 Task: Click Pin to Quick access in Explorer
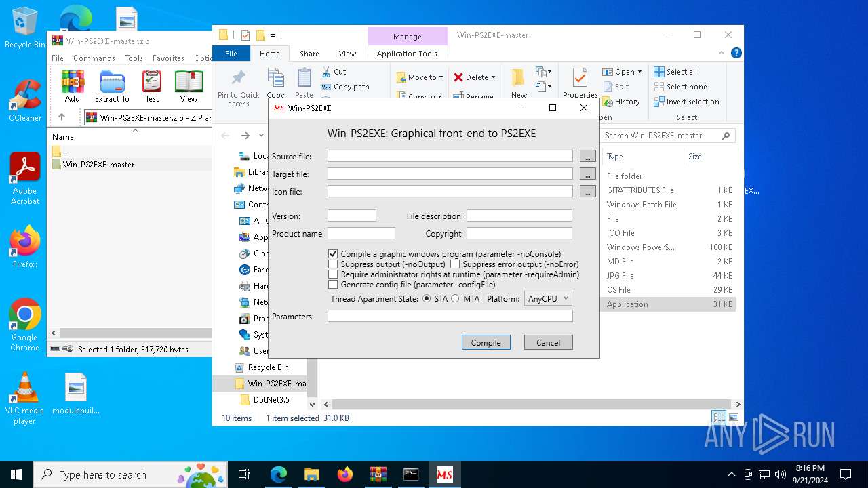[238, 89]
